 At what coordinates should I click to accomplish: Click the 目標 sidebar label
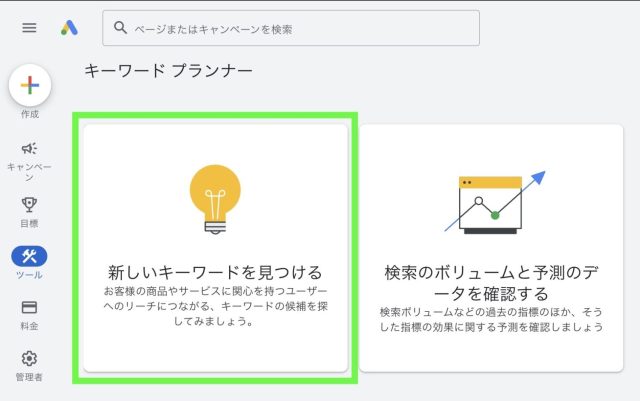(29, 223)
